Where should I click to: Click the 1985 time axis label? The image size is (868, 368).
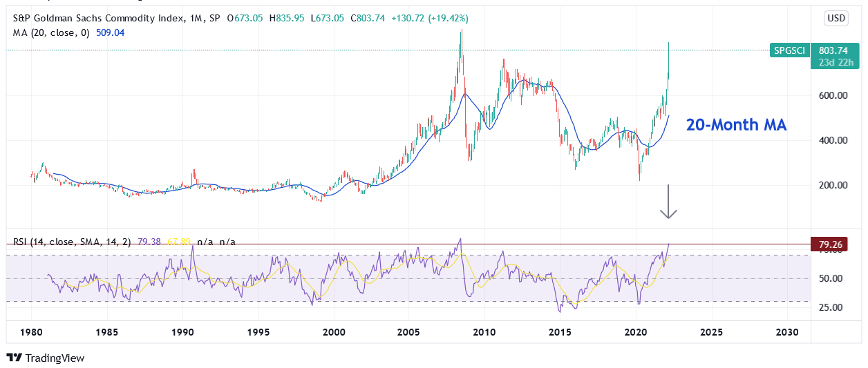[106, 332]
